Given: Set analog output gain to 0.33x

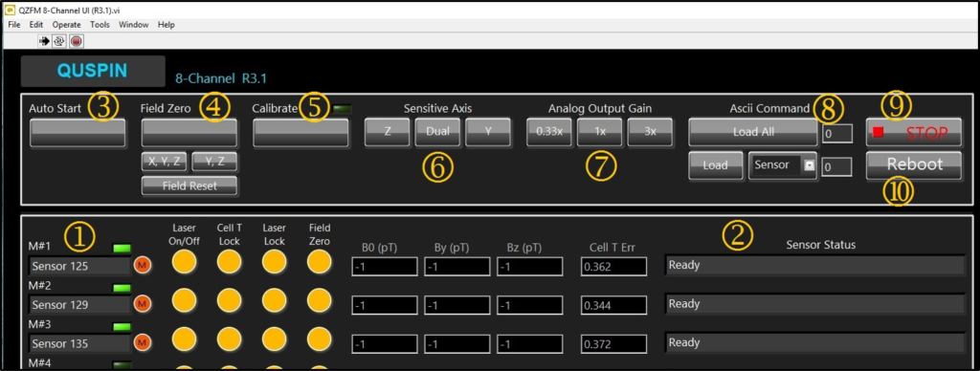Looking at the screenshot, I should click(549, 132).
